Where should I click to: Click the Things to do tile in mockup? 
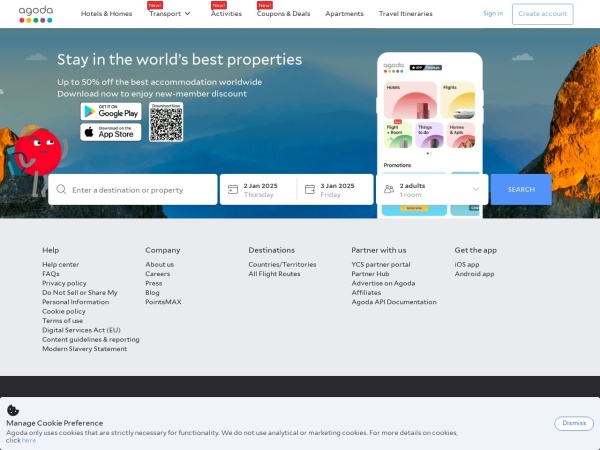(x=429, y=135)
